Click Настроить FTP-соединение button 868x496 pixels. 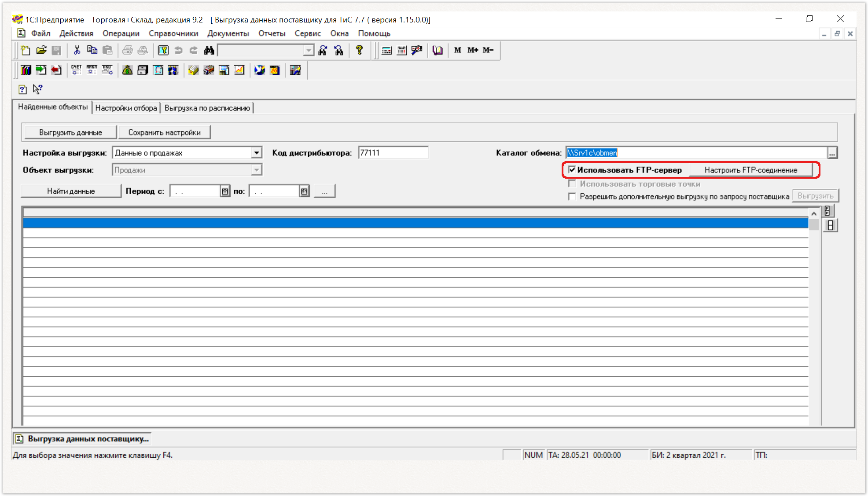[750, 170]
